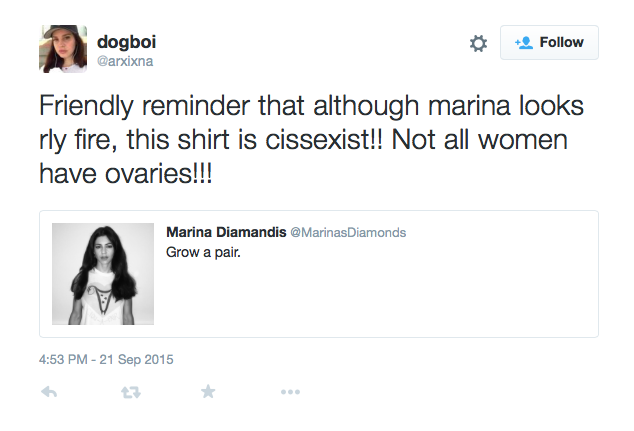Open the three-dot More options menu
The height and width of the screenshot is (431, 634).
pos(290,392)
